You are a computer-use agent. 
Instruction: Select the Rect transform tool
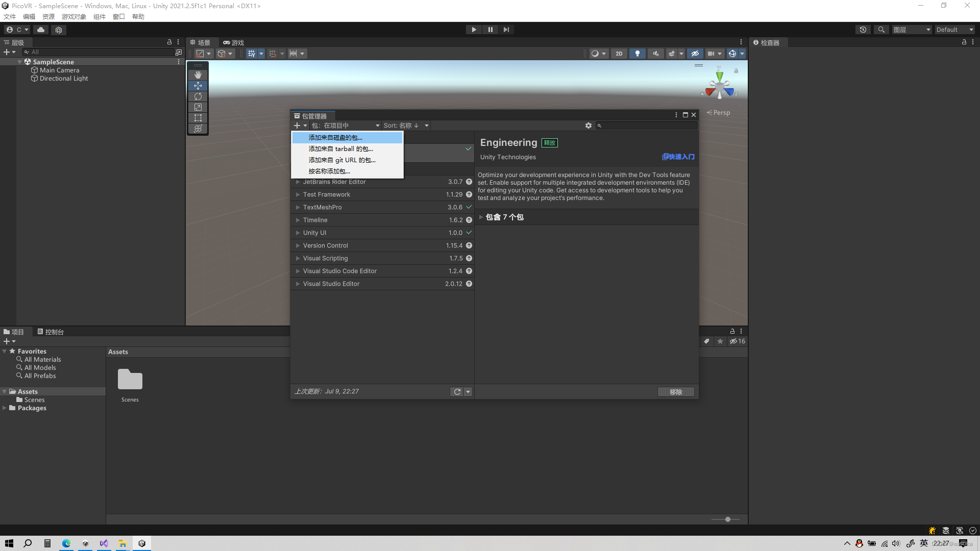(x=198, y=118)
